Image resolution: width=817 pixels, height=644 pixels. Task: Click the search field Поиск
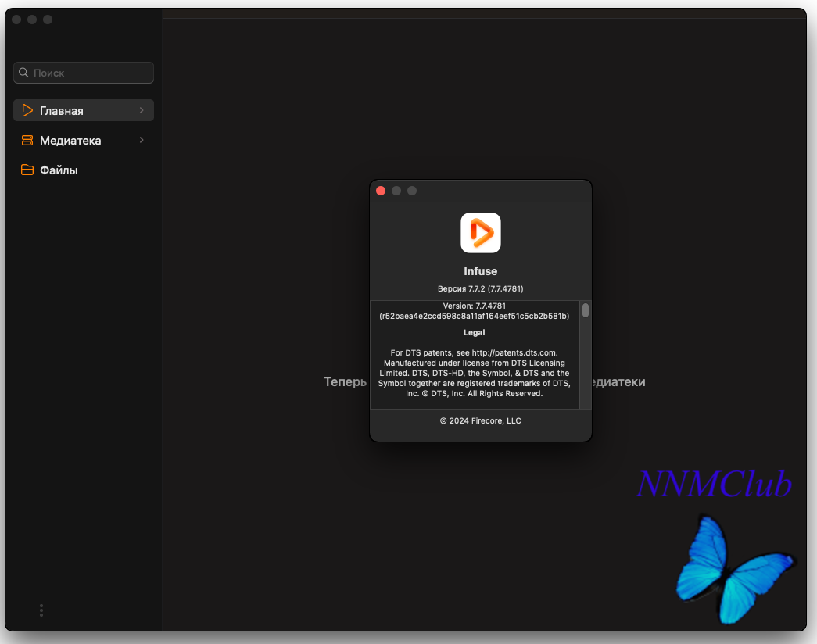click(x=84, y=73)
